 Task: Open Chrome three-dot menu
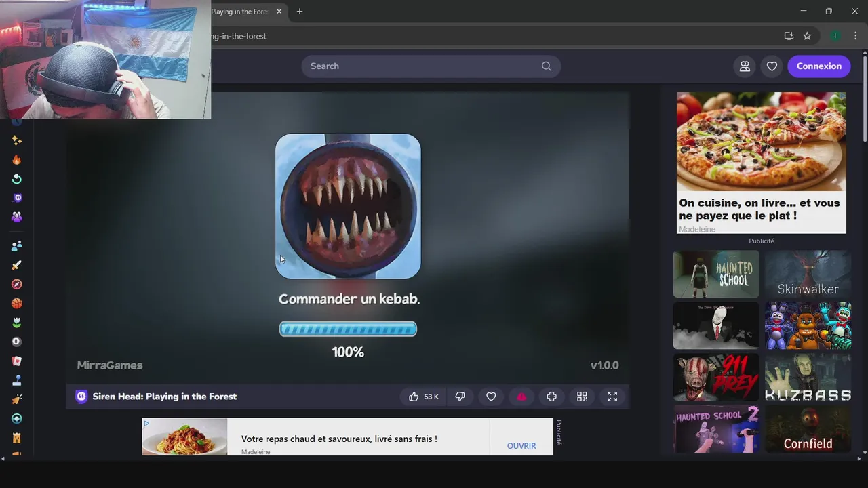pyautogui.click(x=855, y=36)
